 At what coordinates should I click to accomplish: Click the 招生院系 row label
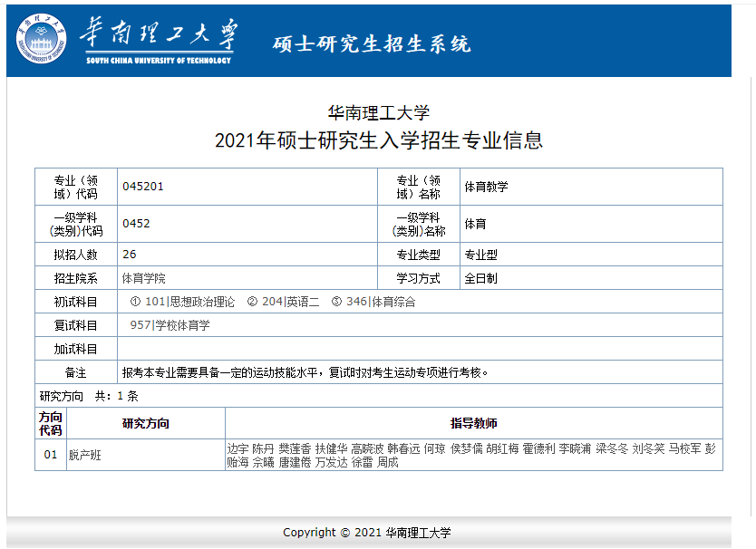[76, 278]
